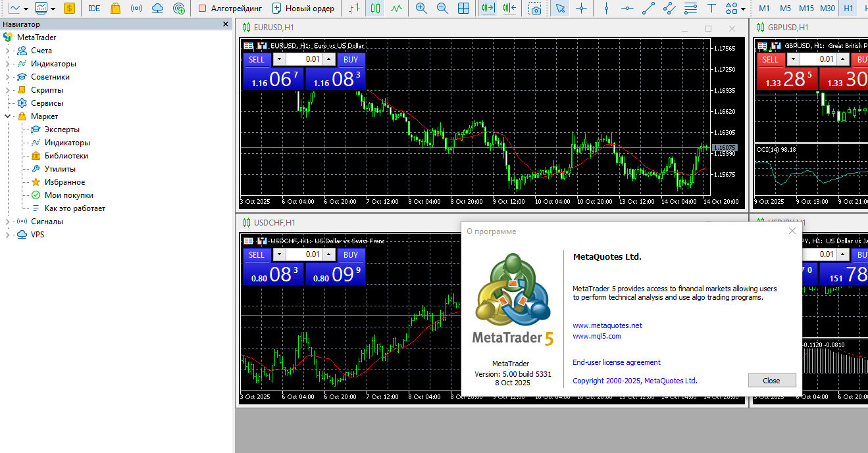Click BUY on the EURUSD chart
Image resolution: width=868 pixels, height=453 pixels.
[x=351, y=59]
